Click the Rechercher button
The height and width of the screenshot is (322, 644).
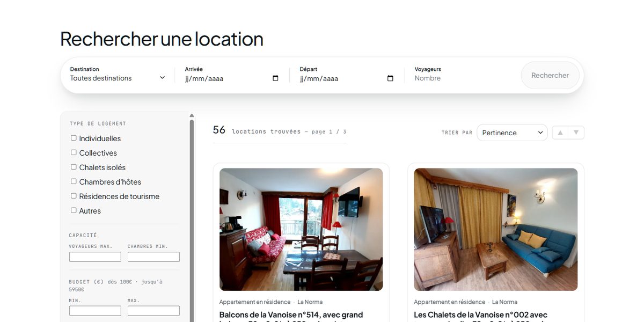550,75
